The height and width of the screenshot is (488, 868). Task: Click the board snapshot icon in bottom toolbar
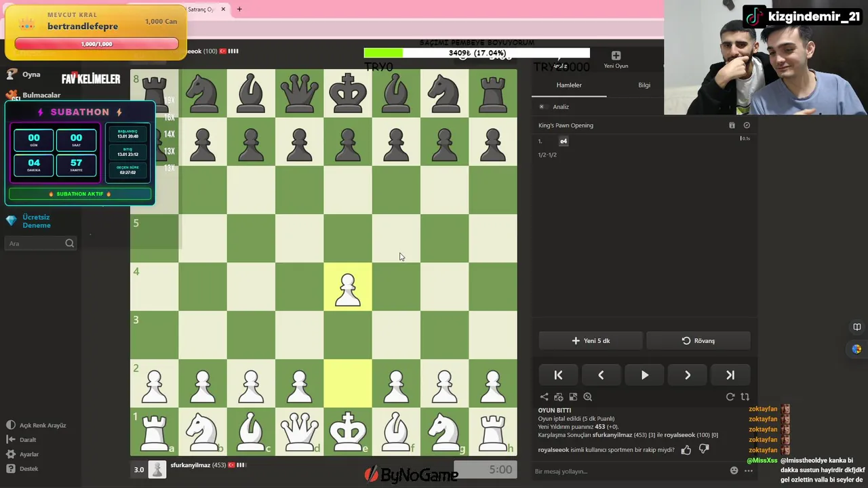click(573, 397)
